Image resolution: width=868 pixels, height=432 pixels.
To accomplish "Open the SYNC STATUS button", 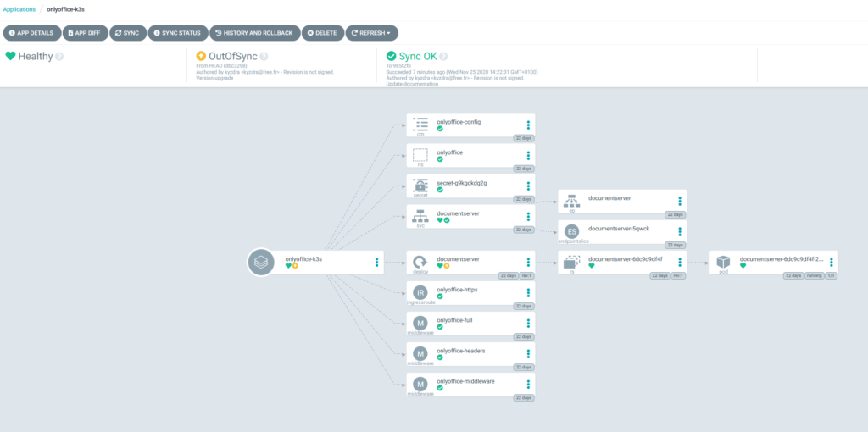I will point(178,33).
